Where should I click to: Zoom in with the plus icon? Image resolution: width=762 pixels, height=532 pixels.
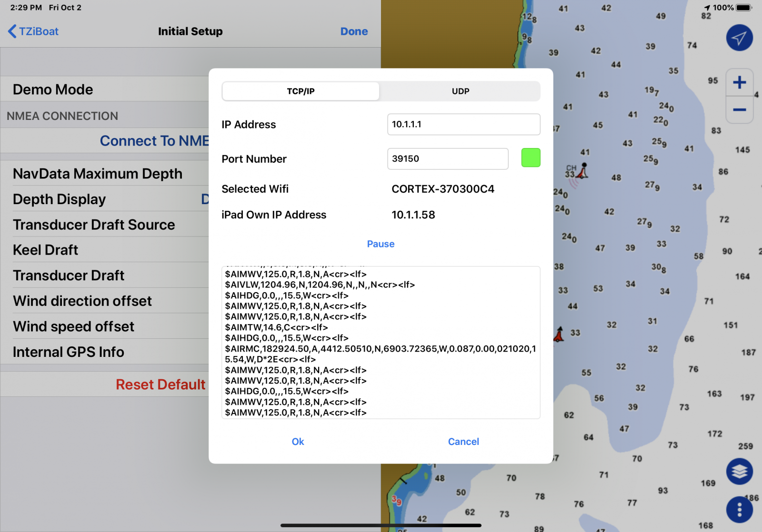click(739, 82)
